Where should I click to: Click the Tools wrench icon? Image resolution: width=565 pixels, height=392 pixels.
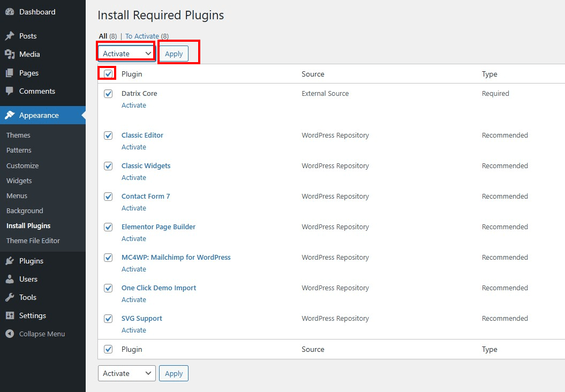coord(10,297)
